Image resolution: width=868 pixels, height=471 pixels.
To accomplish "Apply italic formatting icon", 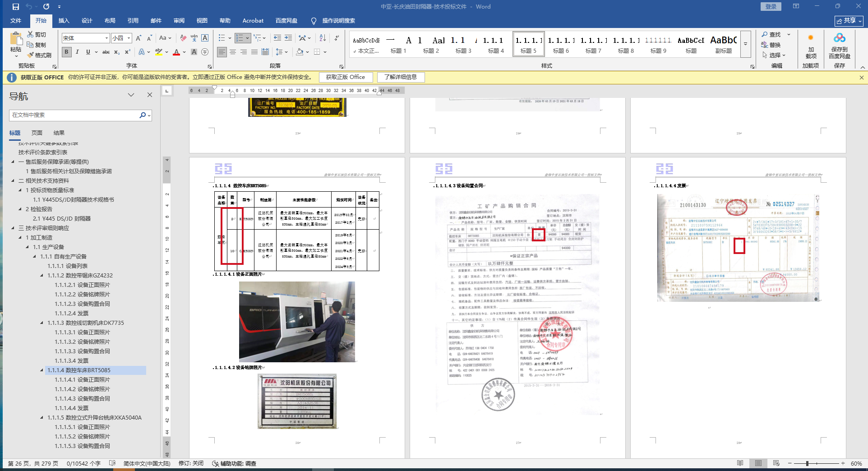I will 77,52.
